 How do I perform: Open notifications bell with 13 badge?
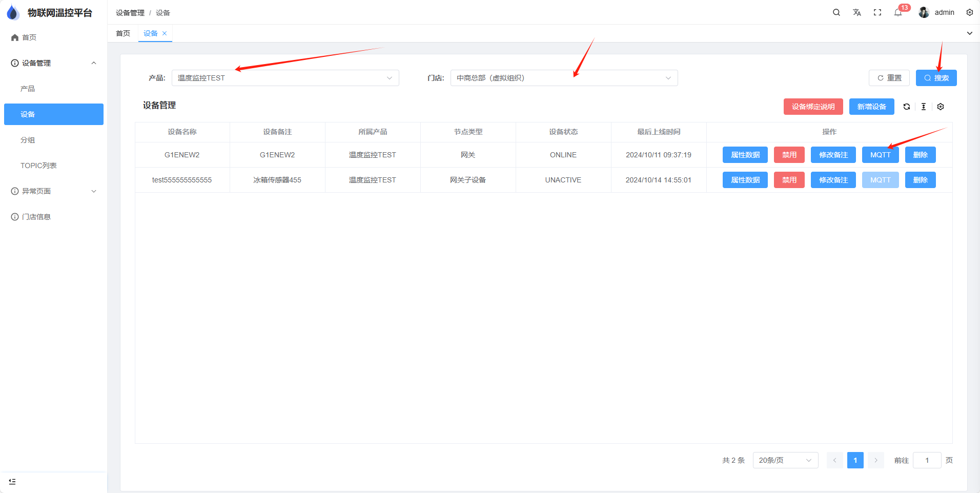[898, 12]
